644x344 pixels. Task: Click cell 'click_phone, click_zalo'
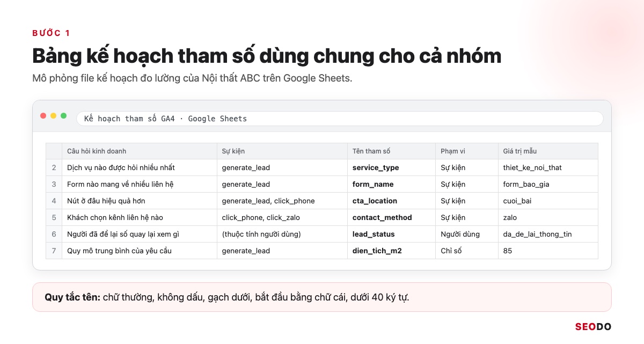point(282,217)
